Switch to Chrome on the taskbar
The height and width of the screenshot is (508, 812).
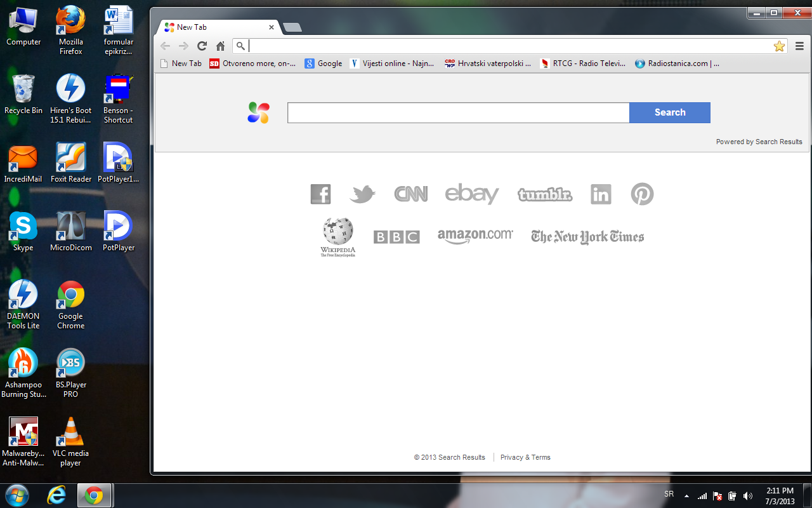tap(94, 495)
